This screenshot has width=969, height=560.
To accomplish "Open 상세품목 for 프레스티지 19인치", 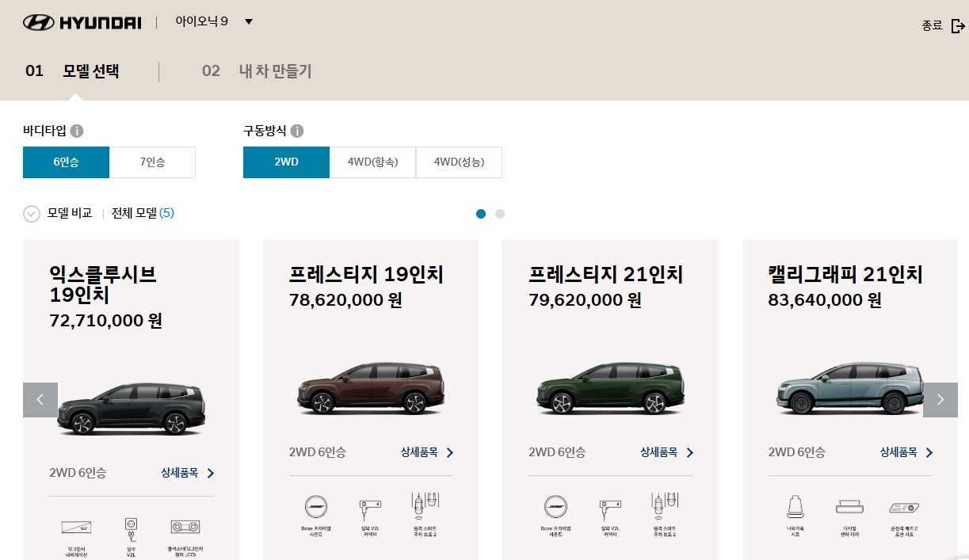I will point(427,452).
